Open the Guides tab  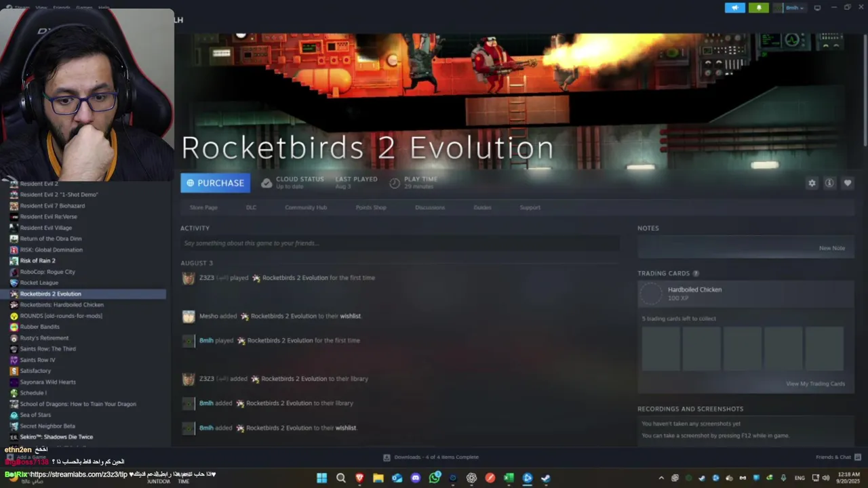click(482, 207)
